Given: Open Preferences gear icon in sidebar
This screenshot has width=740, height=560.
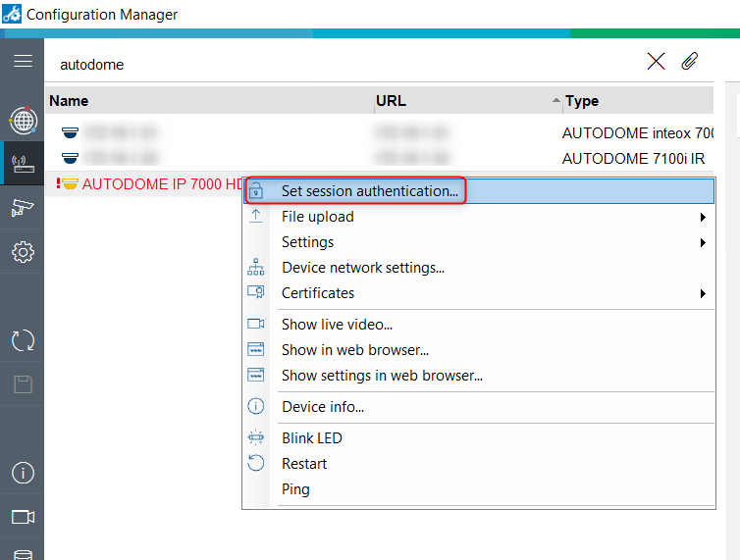Looking at the screenshot, I should pos(23,252).
